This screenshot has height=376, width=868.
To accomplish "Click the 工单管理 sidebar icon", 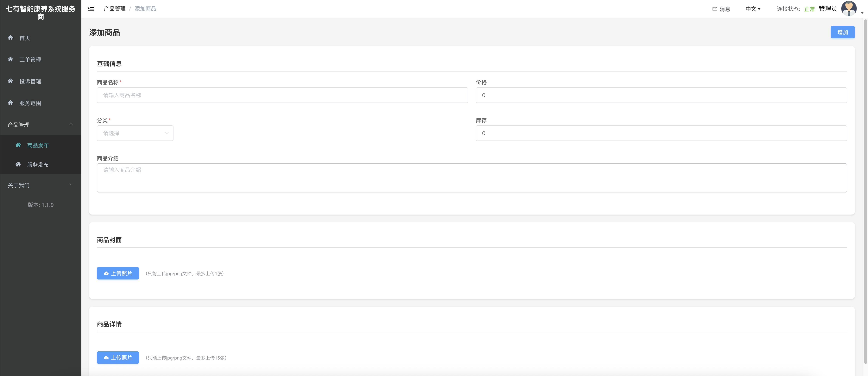I will (10, 59).
